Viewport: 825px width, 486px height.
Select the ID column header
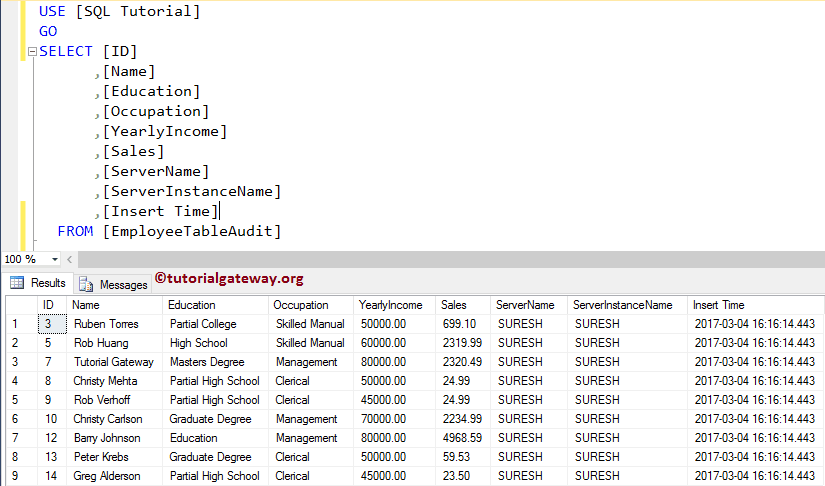click(52, 305)
